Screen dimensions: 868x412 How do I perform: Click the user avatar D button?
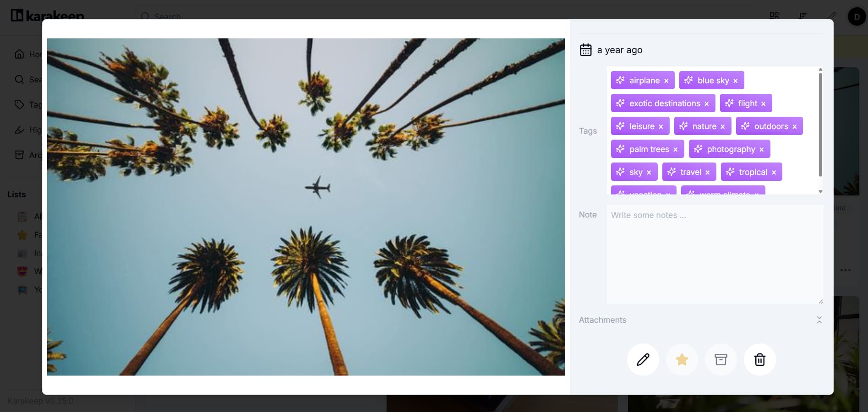(x=857, y=16)
